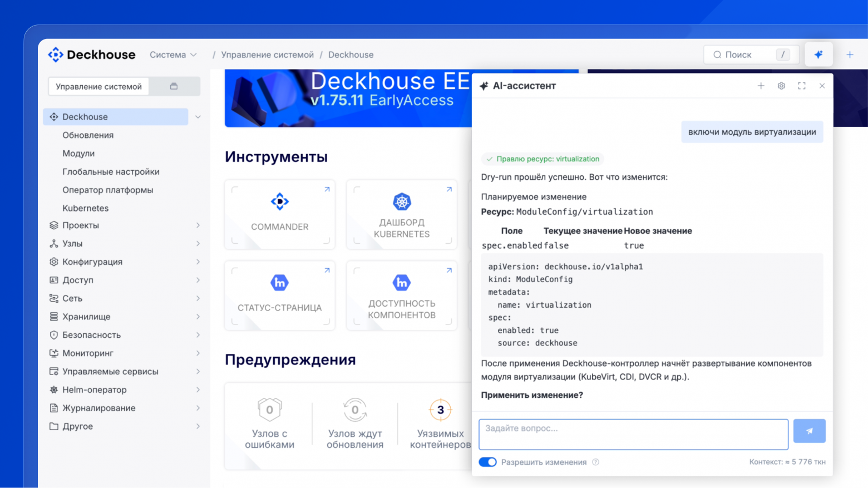The width and height of the screenshot is (868, 488).
Task: Open external link arrow on Commander card
Action: tap(327, 189)
